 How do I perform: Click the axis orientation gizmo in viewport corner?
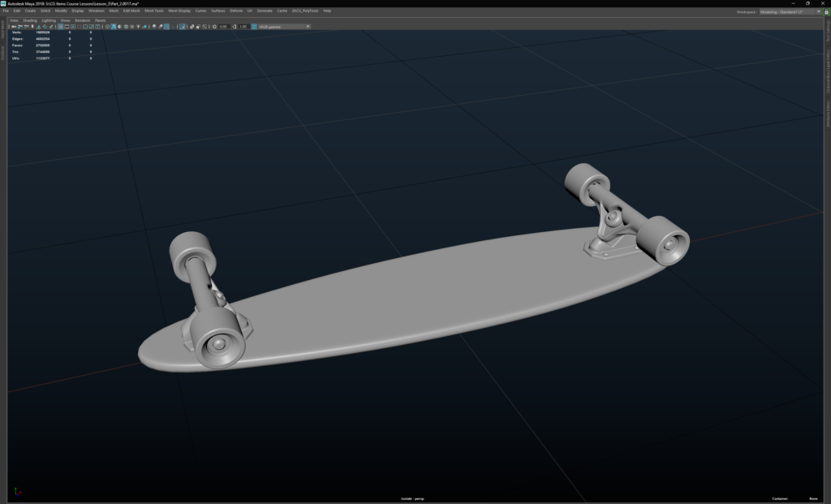tap(17, 493)
